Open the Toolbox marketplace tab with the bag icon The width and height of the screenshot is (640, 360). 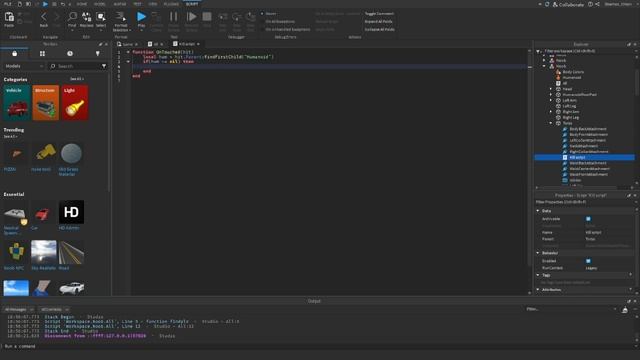pyautogui.click(x=14, y=53)
